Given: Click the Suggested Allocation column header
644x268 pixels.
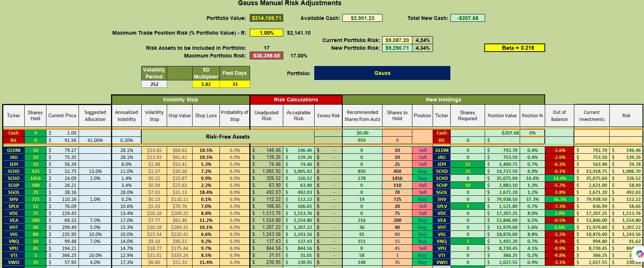Looking at the screenshot, I should click(95, 115).
